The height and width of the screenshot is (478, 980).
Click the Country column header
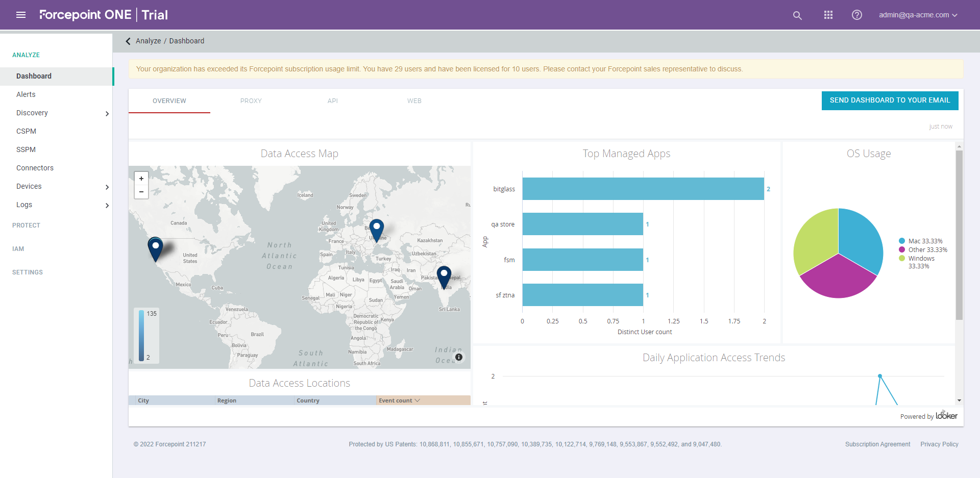pos(335,400)
